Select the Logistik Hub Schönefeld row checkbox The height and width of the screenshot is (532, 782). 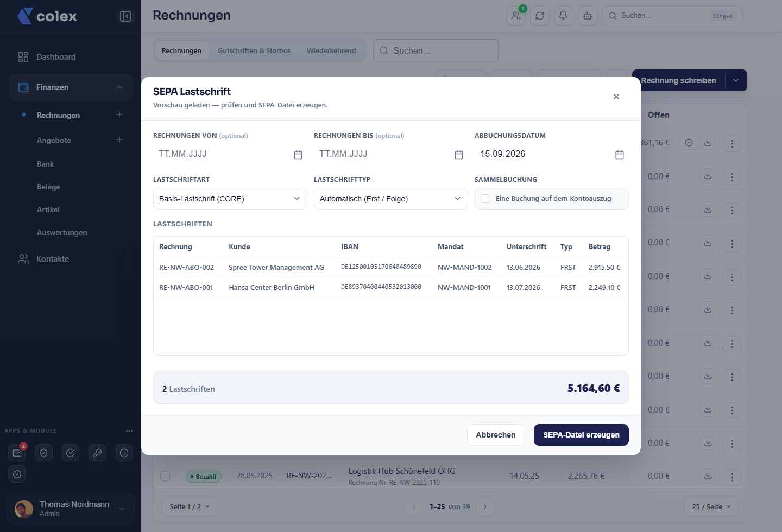[165, 476]
